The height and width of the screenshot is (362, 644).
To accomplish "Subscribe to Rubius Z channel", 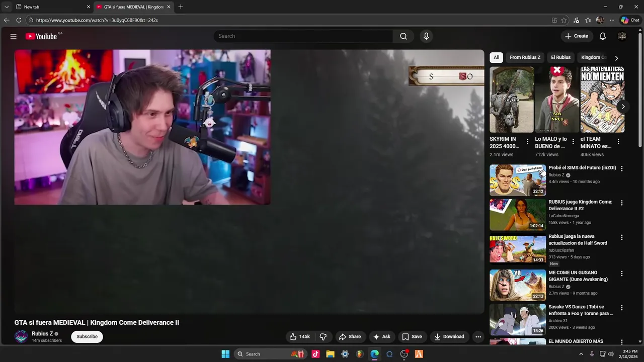I will pos(87,337).
